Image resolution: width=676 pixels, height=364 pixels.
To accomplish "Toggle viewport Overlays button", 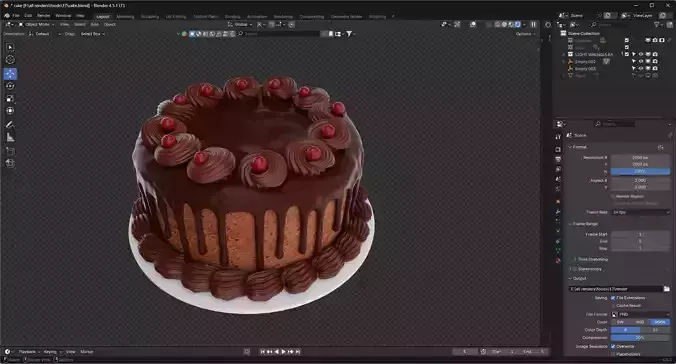I will pyautogui.click(x=473, y=25).
